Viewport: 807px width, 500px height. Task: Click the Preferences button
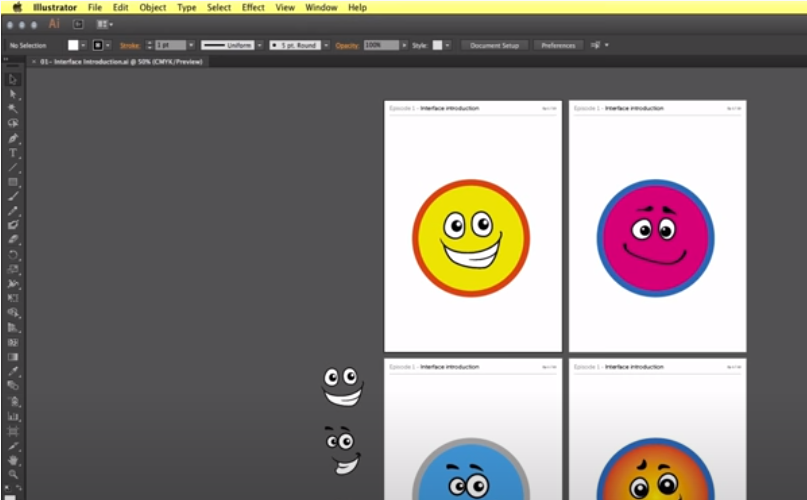(558, 45)
